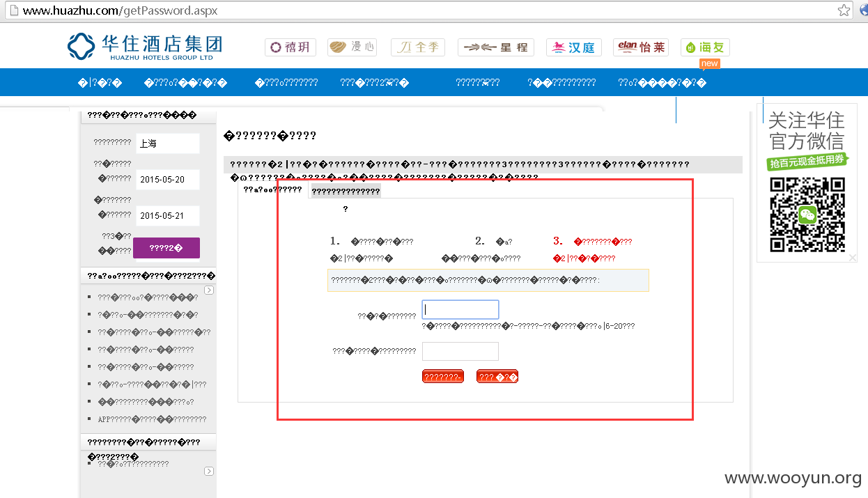Screen dimensions: 868x498
Task: Open the 漫心 hotel brand icon
Action: [353, 47]
